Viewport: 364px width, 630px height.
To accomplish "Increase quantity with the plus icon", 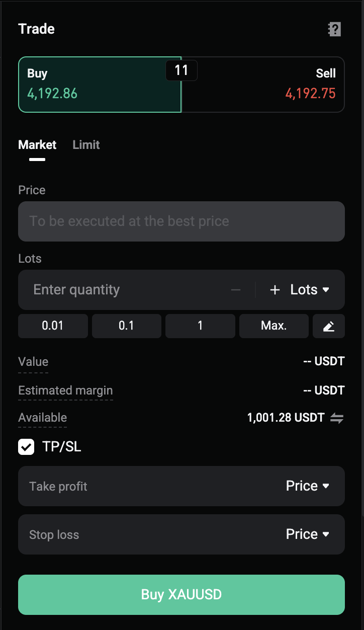I will [275, 290].
